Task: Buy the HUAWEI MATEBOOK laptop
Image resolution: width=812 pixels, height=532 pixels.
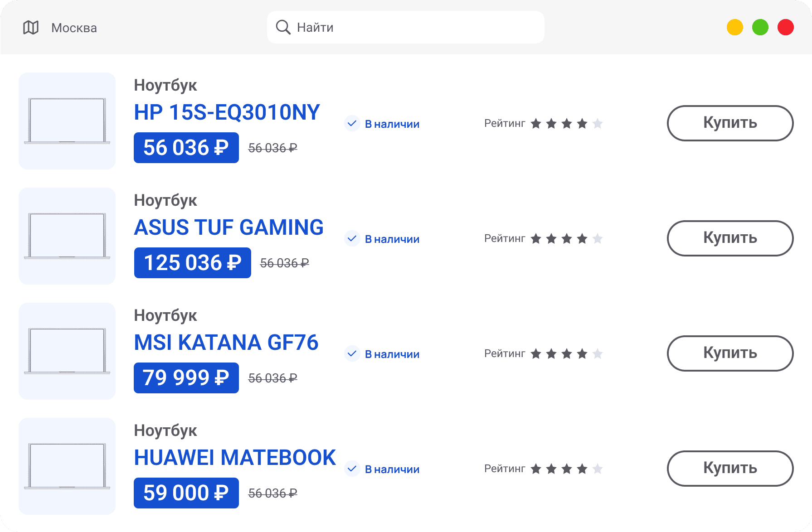Action: click(729, 468)
